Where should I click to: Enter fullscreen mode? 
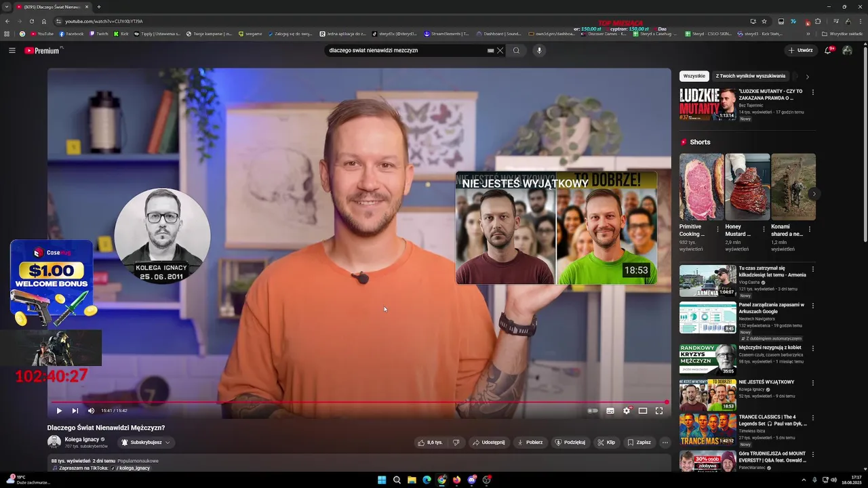[x=659, y=410]
